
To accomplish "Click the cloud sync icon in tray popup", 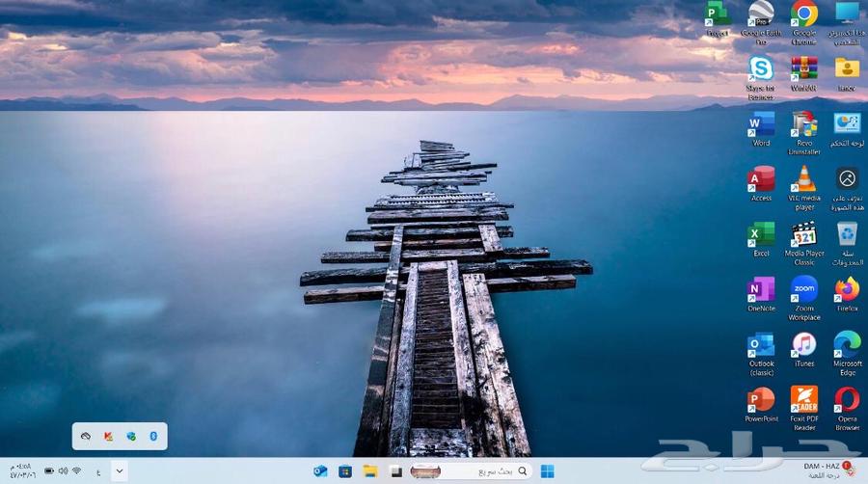I will click(x=86, y=437).
